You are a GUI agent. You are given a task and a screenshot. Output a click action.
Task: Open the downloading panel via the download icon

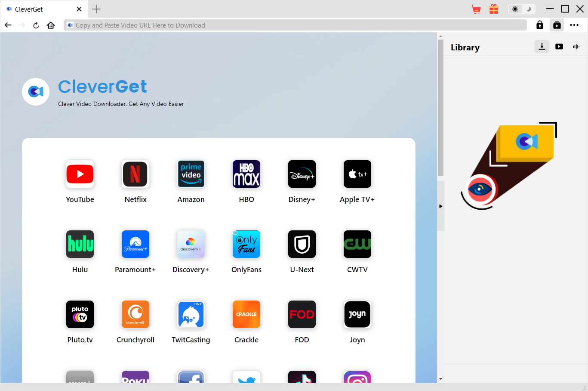[x=542, y=47]
